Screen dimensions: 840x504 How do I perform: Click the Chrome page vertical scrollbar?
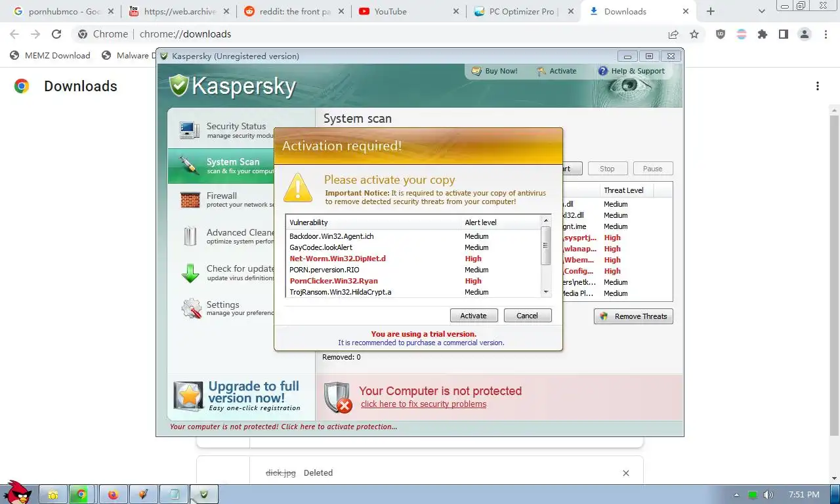click(x=834, y=276)
